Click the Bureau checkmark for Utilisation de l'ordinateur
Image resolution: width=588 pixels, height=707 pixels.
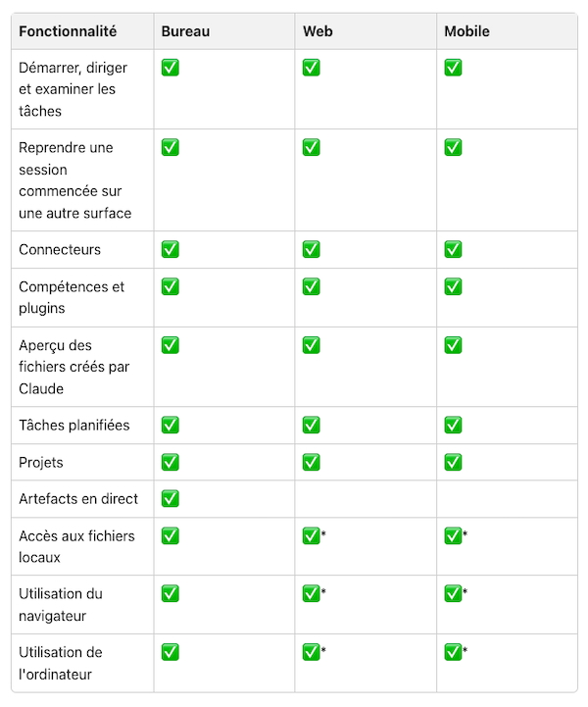pos(170,652)
